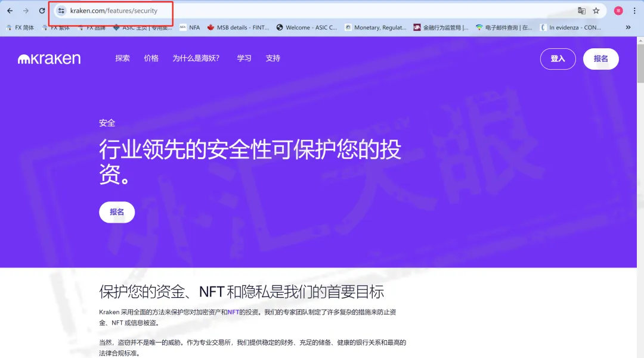Viewport: 644px width, 358px height.
Task: Open the 为什么是海妖? menu
Action: point(196,58)
